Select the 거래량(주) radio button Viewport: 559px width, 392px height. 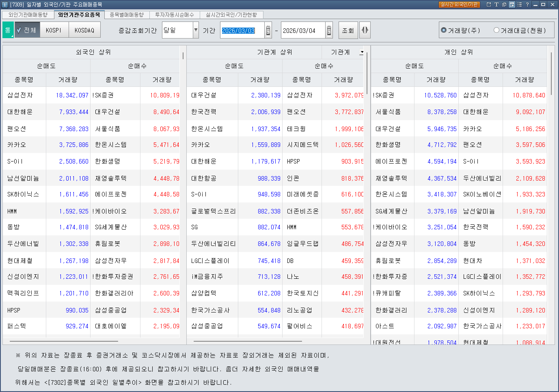(444, 30)
